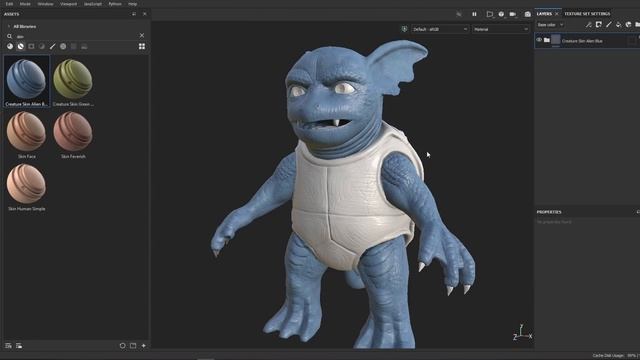Open viewport perspective settings icon
The height and width of the screenshot is (360, 640).
pos(490,14)
